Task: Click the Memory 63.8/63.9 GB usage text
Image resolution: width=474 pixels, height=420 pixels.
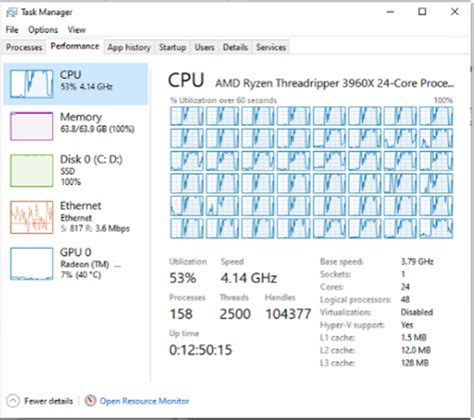Action: (97, 129)
